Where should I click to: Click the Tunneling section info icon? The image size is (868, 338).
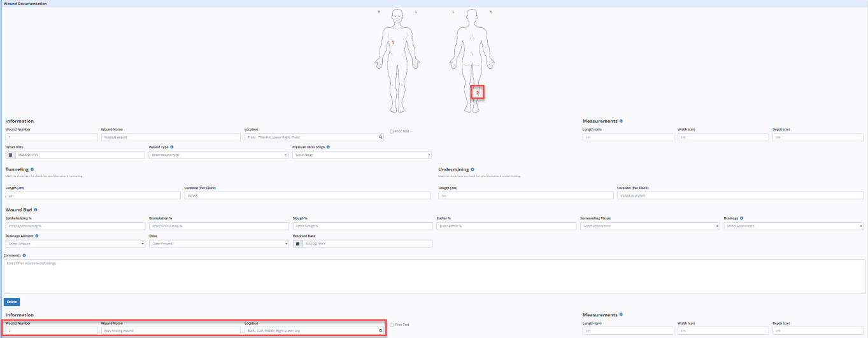coord(32,169)
